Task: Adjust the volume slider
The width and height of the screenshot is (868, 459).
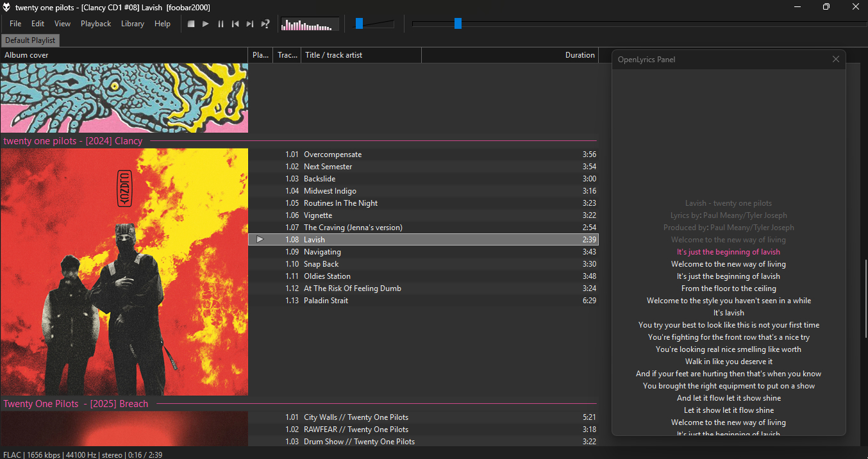Action: coord(360,24)
